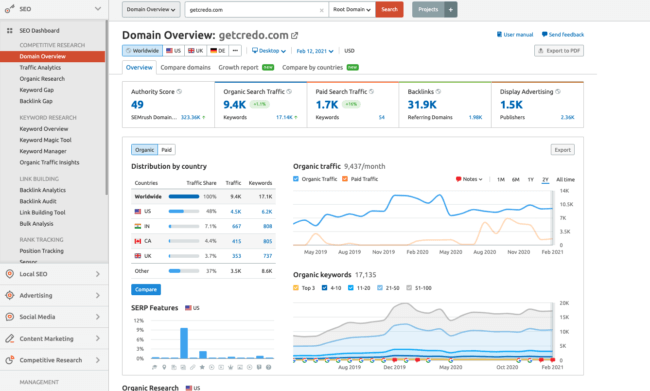Toggle 4-10 keywords checkbox

pos(325,288)
